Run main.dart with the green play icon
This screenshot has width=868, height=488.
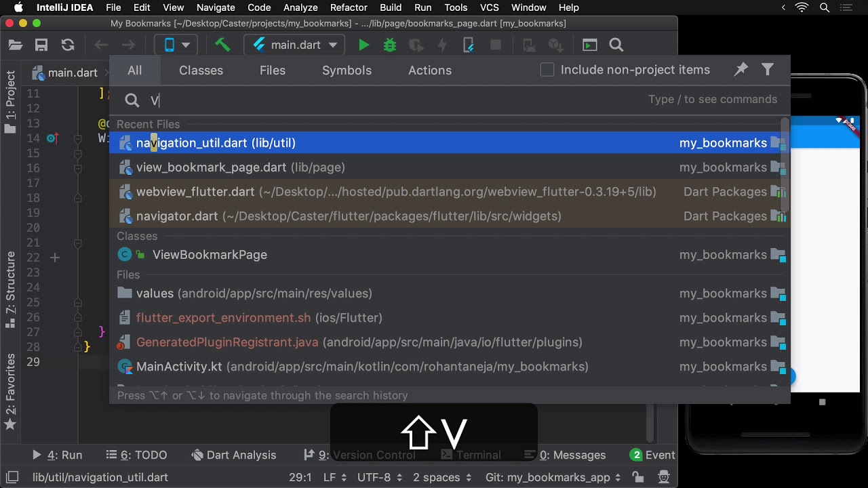[x=364, y=45]
